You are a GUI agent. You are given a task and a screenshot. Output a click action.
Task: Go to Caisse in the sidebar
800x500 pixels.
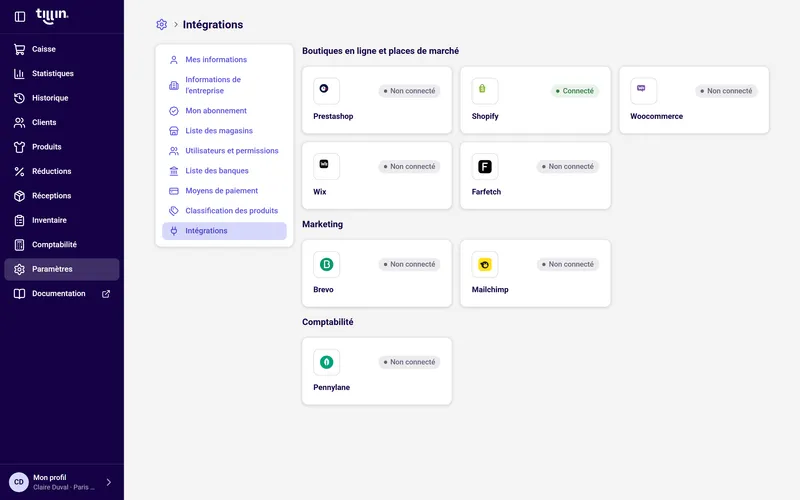tap(62, 49)
